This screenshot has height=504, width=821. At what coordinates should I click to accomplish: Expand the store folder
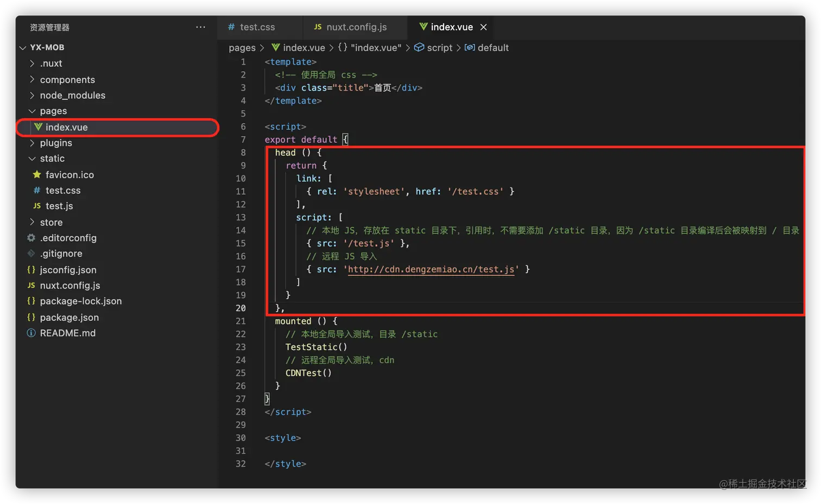[x=32, y=222]
